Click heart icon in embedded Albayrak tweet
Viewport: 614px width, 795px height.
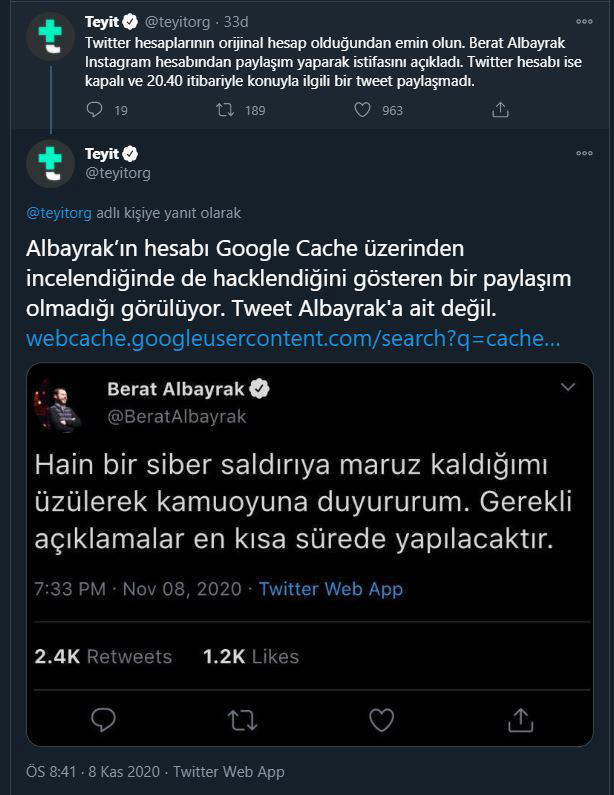click(380, 718)
